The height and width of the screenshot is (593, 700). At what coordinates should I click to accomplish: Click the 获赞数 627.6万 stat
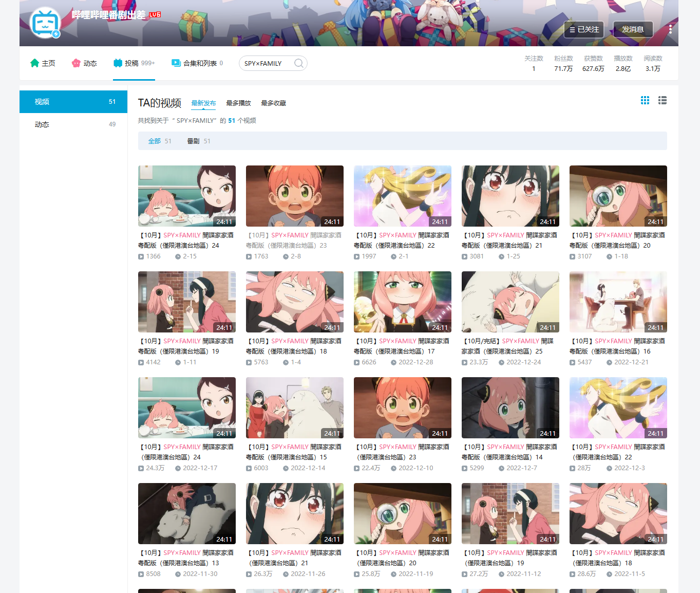point(593,64)
